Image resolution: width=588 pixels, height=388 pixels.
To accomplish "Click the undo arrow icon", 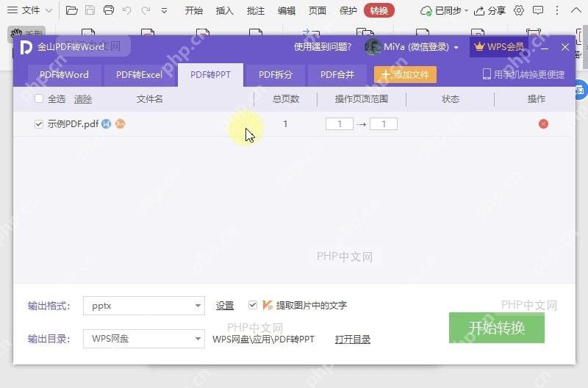I will pos(126,10).
